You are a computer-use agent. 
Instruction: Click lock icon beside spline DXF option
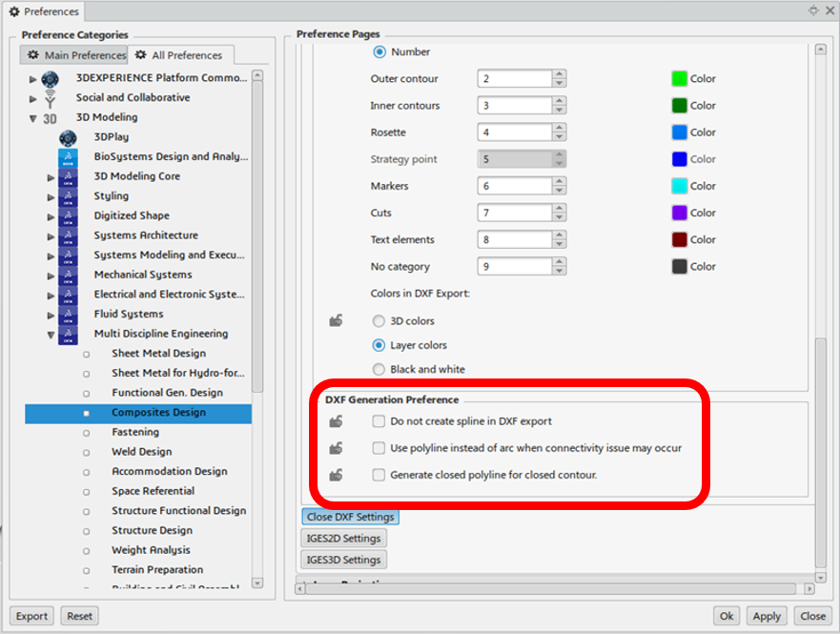336,421
